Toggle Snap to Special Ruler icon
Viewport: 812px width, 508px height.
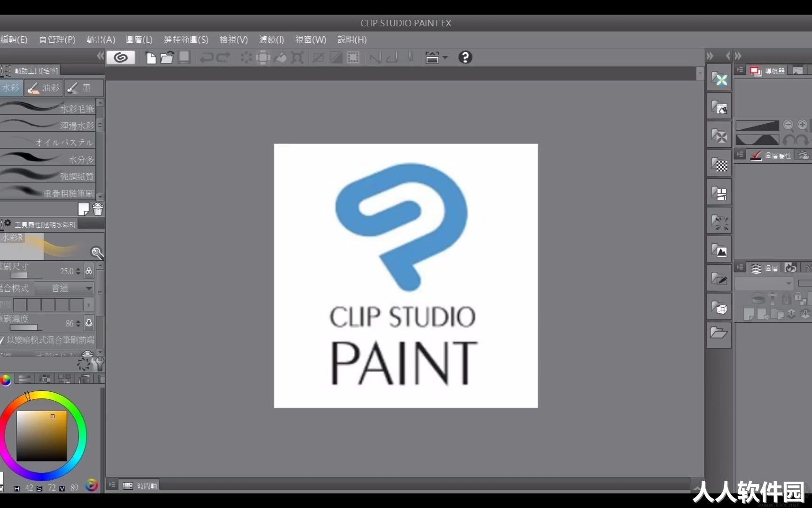392,57
